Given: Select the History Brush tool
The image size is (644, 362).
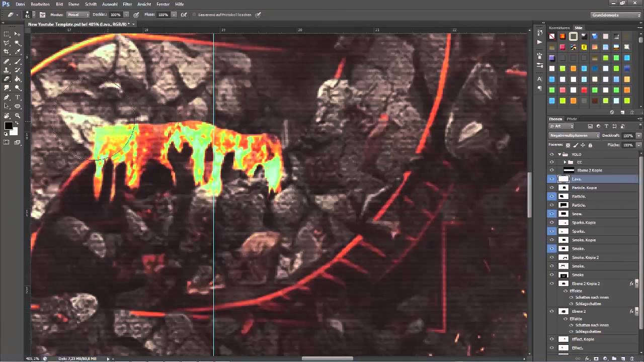Looking at the screenshot, I should 18,70.
